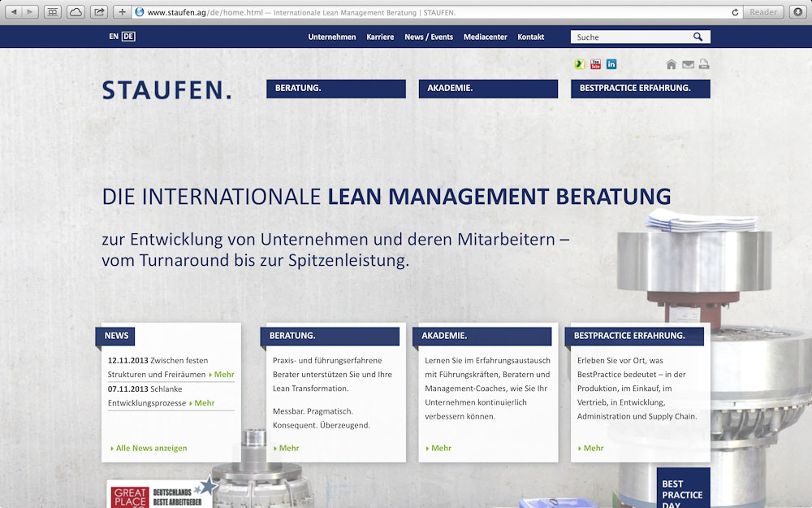Click Alle News anzeigen link
This screenshot has width=812, height=508.
149,448
